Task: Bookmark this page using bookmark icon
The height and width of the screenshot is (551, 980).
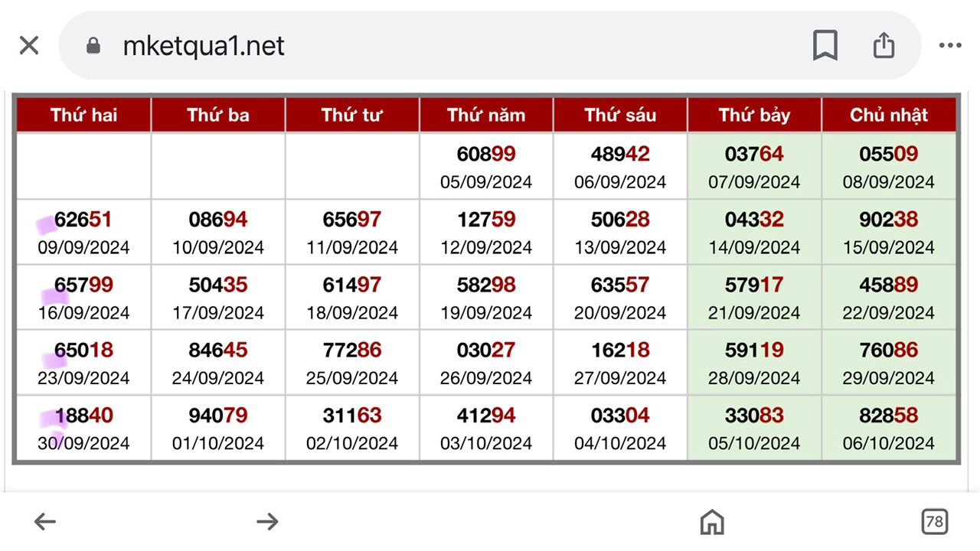Action: [825, 46]
